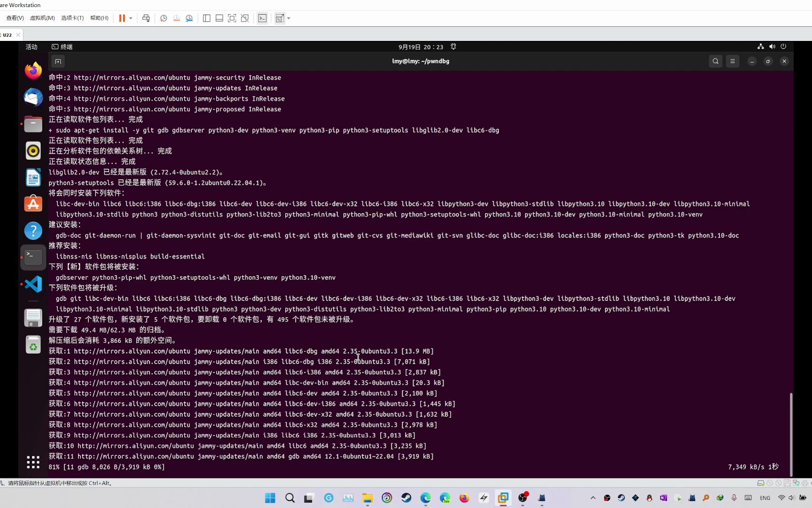
Task: Show hidden system tray icons chevron
Action: [x=593, y=498]
